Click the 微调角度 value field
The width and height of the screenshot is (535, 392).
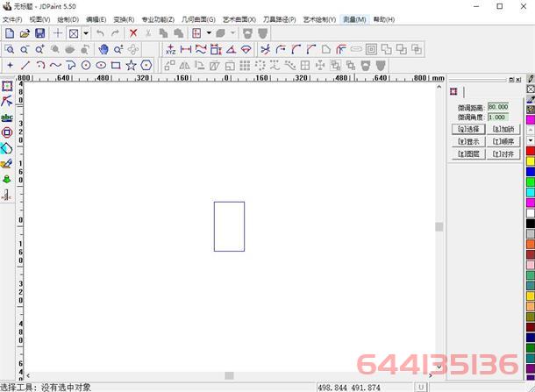(497, 117)
